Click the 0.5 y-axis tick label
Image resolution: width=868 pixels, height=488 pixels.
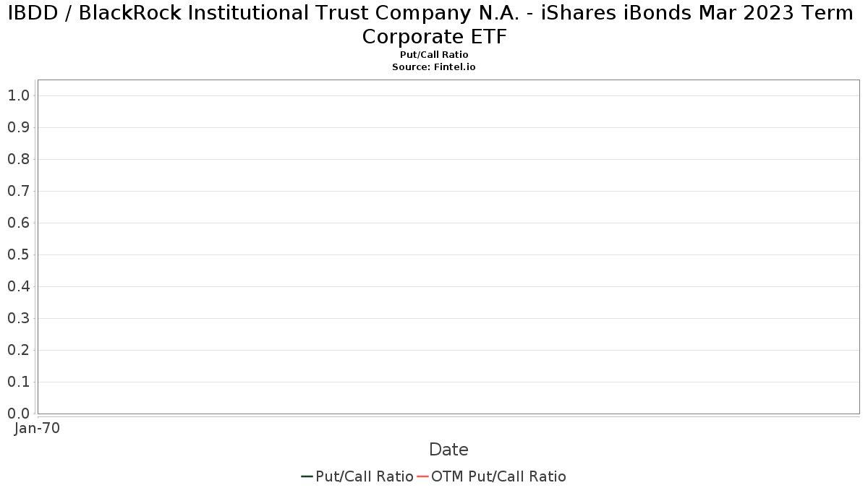click(18, 254)
